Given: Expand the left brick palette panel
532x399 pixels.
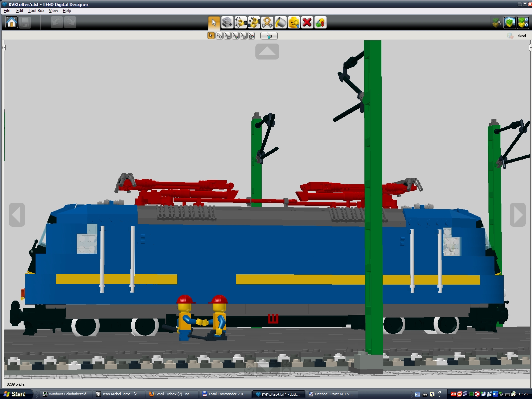Looking at the screenshot, I should (x=3, y=48).
